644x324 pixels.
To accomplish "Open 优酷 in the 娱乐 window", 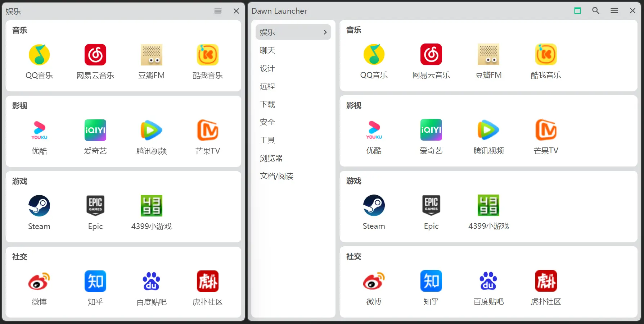I will pos(39,137).
